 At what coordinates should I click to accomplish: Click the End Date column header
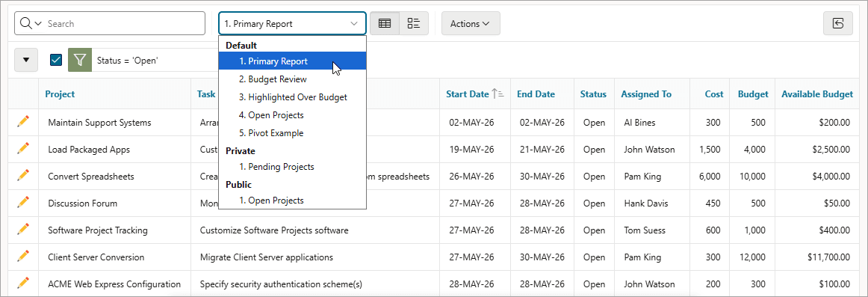pos(536,94)
